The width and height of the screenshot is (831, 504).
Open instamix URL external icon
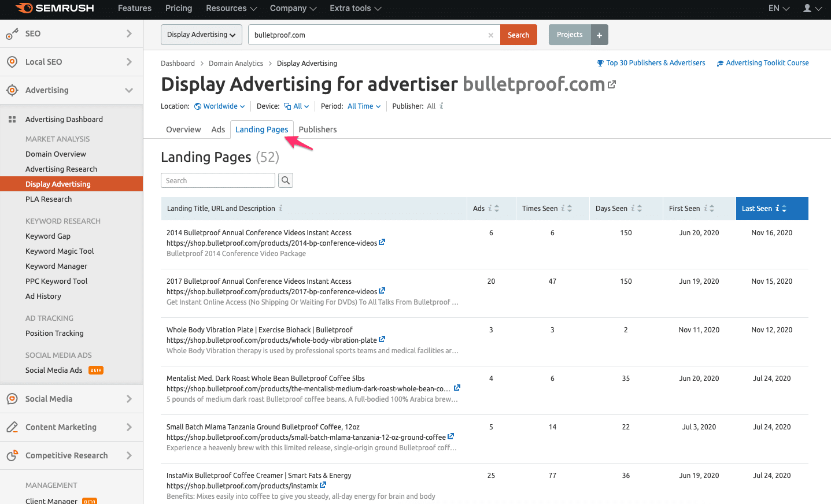323,486
